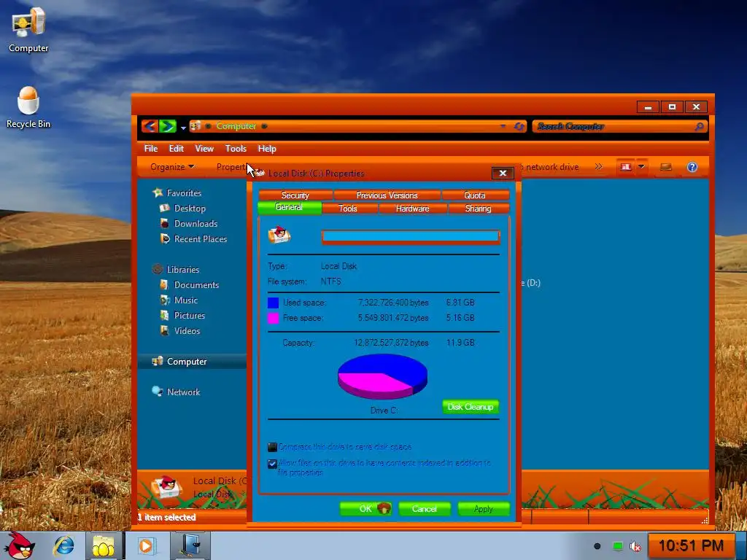Click the help question mark icon
This screenshot has width=747, height=560.
(692, 167)
